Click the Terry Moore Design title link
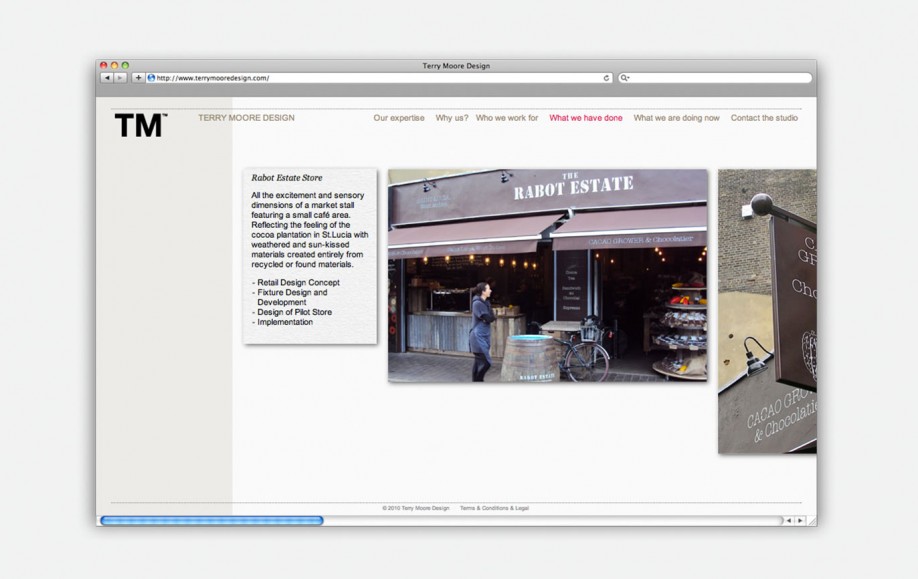918x579 pixels. click(246, 118)
